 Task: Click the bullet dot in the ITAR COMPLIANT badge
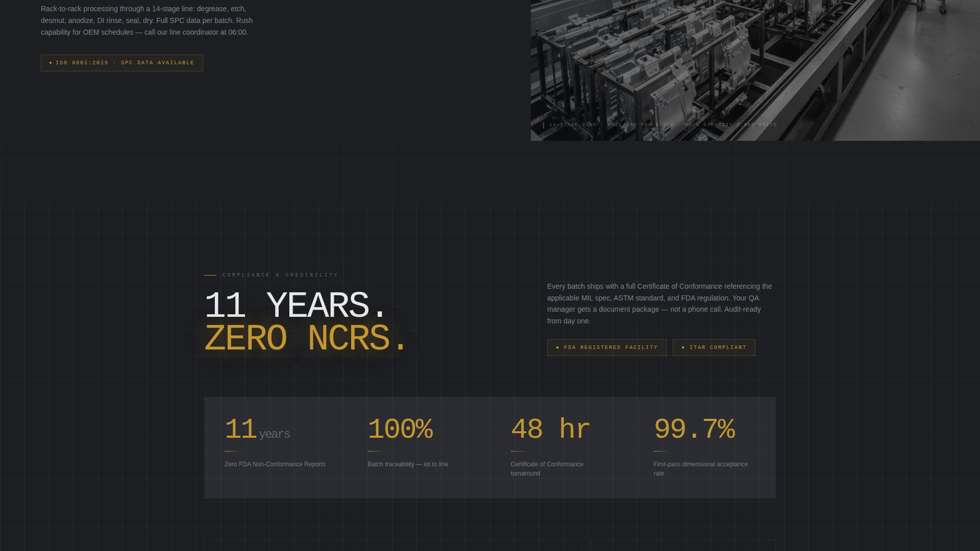coord(684,347)
